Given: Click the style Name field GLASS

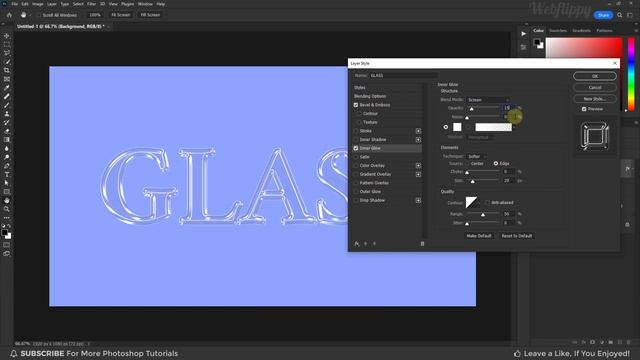Looking at the screenshot, I should 403,76.
